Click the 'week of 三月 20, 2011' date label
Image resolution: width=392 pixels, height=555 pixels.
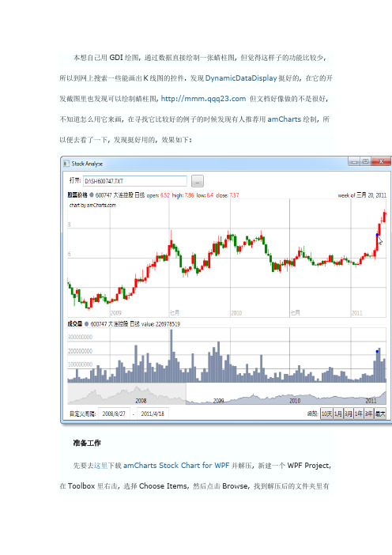362,195
